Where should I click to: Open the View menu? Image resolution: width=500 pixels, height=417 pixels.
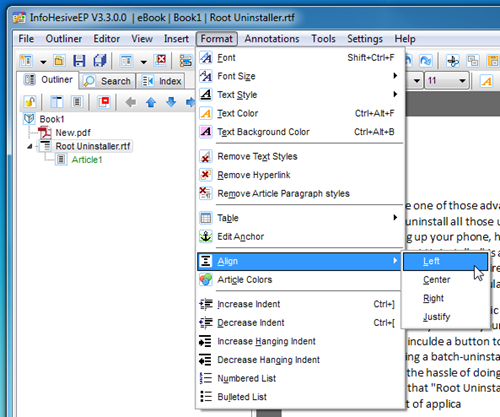coord(142,39)
